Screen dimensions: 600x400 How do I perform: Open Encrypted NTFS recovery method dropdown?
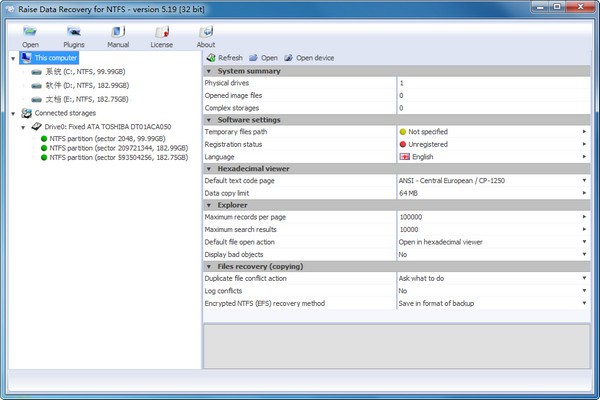584,303
